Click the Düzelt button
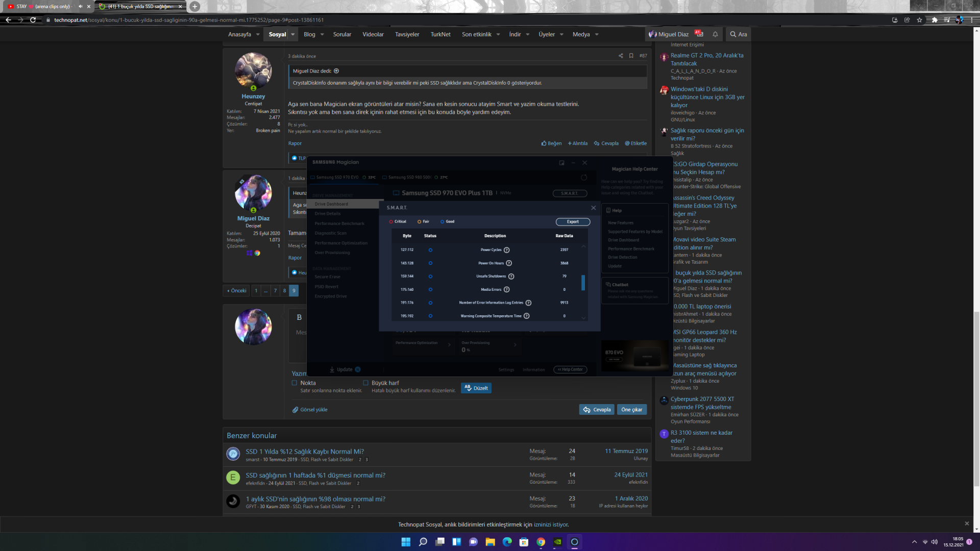The height and width of the screenshot is (551, 980). [x=476, y=388]
